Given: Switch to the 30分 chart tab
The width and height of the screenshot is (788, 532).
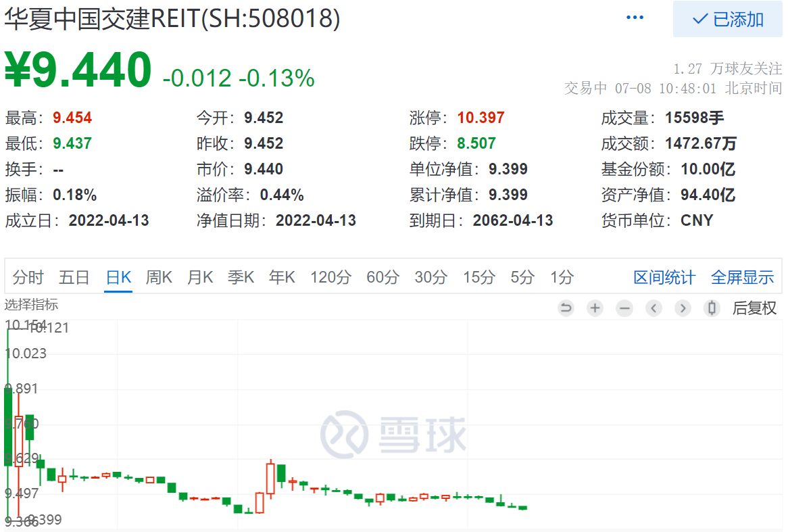Looking at the screenshot, I should [430, 277].
